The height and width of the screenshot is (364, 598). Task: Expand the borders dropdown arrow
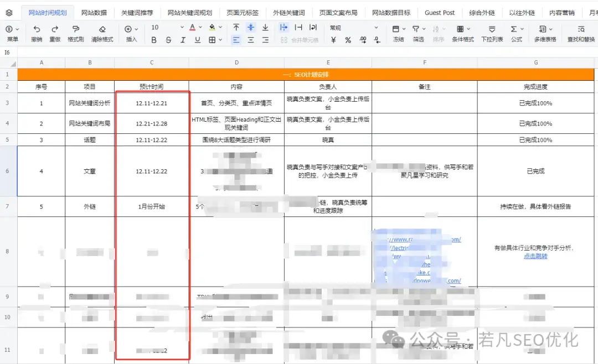click(220, 40)
